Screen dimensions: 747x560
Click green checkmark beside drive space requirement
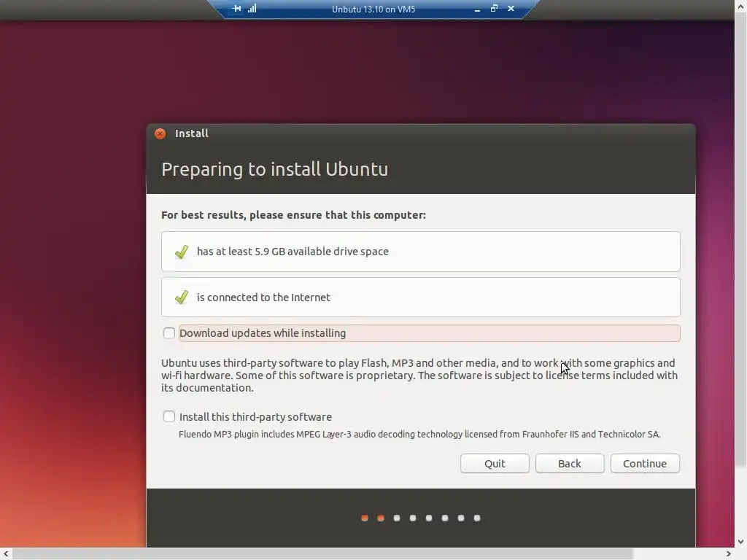click(x=182, y=252)
